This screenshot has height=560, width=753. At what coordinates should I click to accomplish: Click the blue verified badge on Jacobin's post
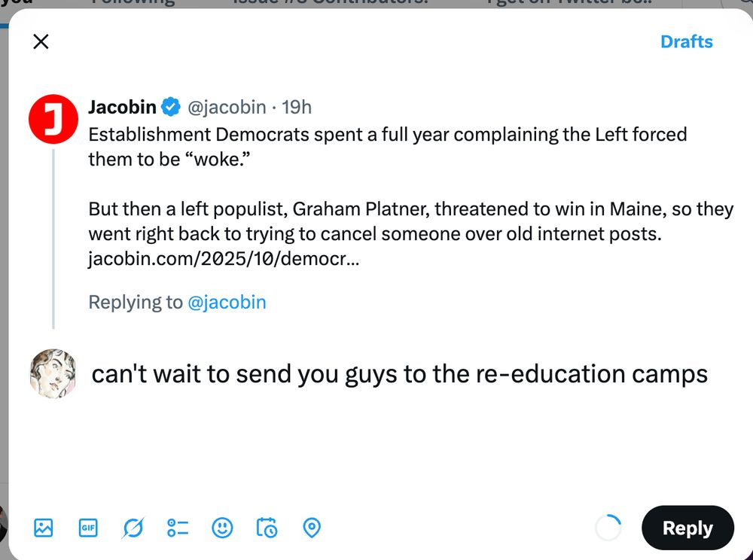point(170,107)
